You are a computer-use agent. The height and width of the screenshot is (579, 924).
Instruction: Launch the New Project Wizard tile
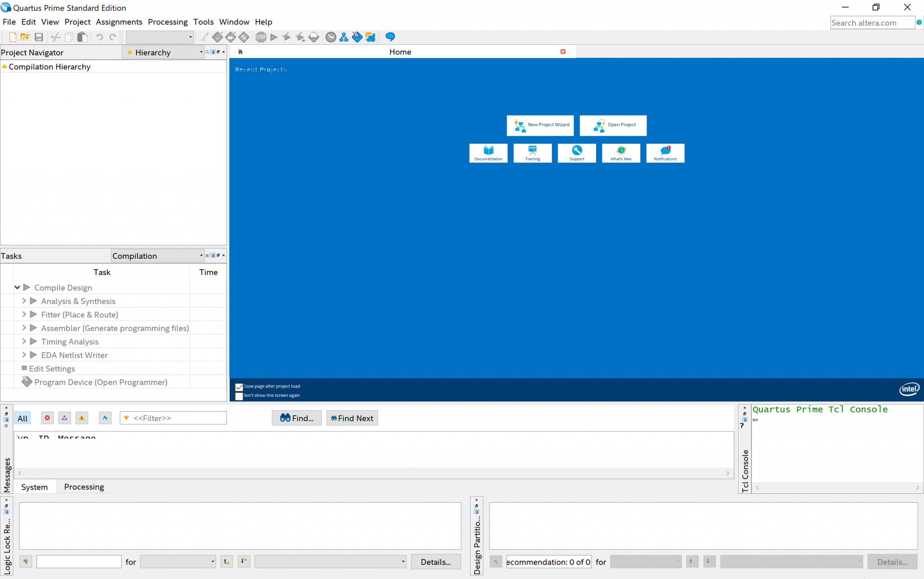tap(540, 125)
